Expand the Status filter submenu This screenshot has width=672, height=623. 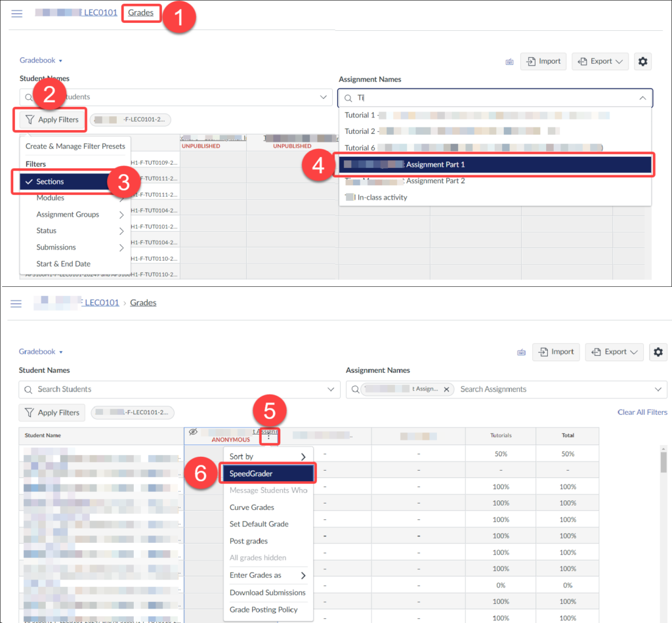(75, 230)
